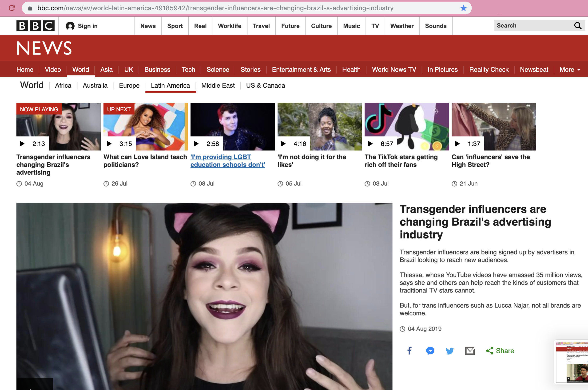588x390 pixels.
Task: Select Africa in World sub-navigation
Action: [x=63, y=86]
